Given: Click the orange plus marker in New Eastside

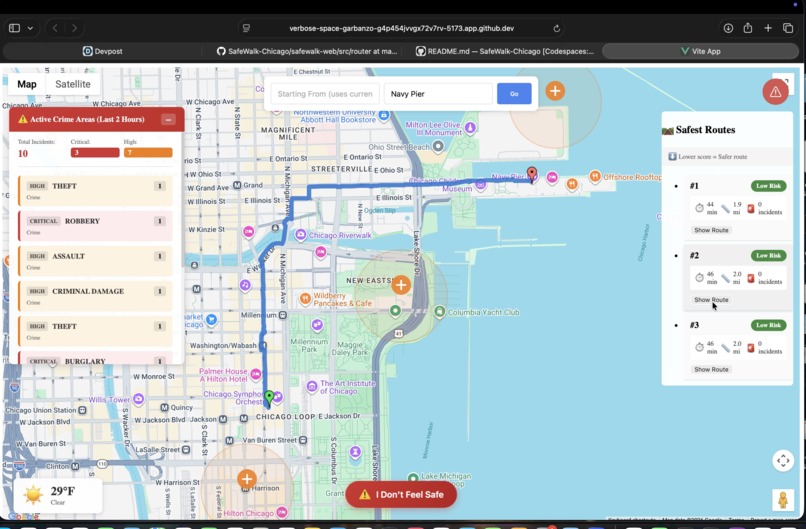Looking at the screenshot, I should (x=401, y=285).
